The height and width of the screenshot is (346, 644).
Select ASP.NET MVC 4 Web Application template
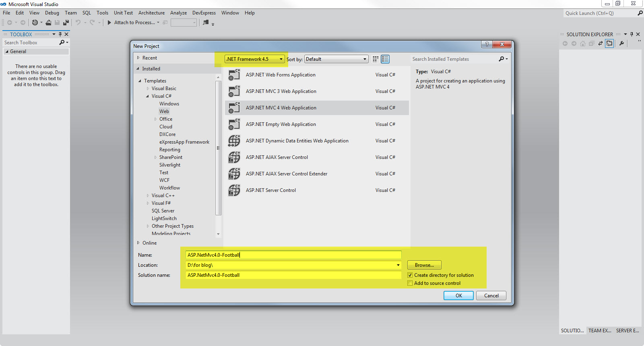[x=317, y=108]
